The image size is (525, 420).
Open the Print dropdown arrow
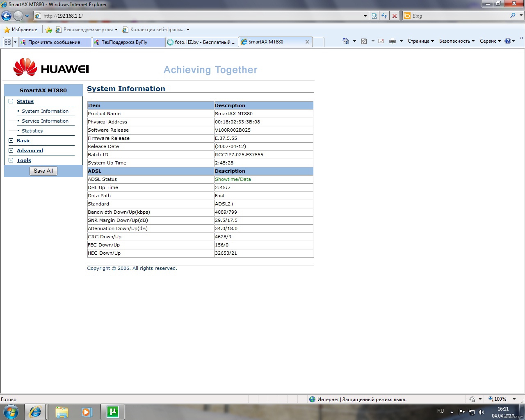click(401, 41)
